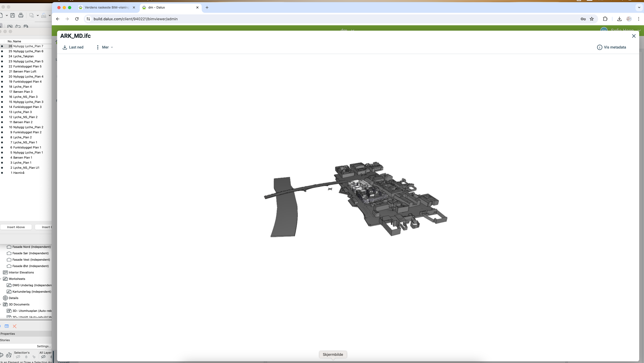Screen dimensions: 644x363
Task: Open Chrome extensions puzzle icon
Action: (605, 19)
